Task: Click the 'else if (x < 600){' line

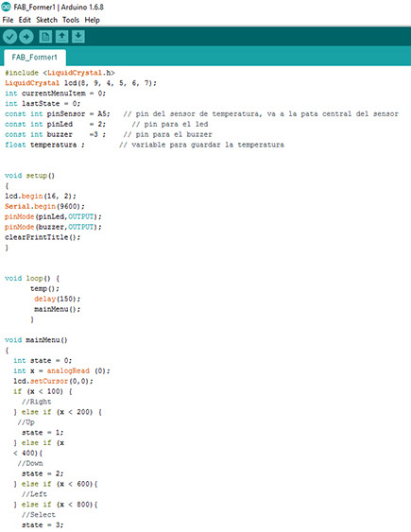Action: (x=60, y=484)
